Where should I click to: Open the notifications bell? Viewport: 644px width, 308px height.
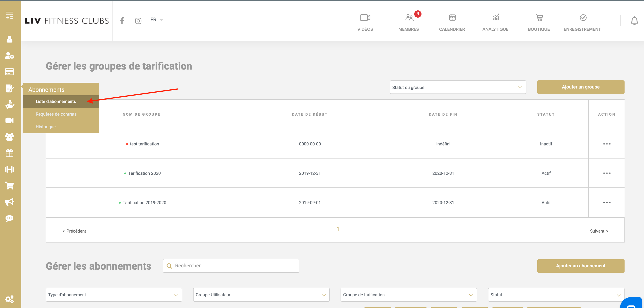coord(634,21)
